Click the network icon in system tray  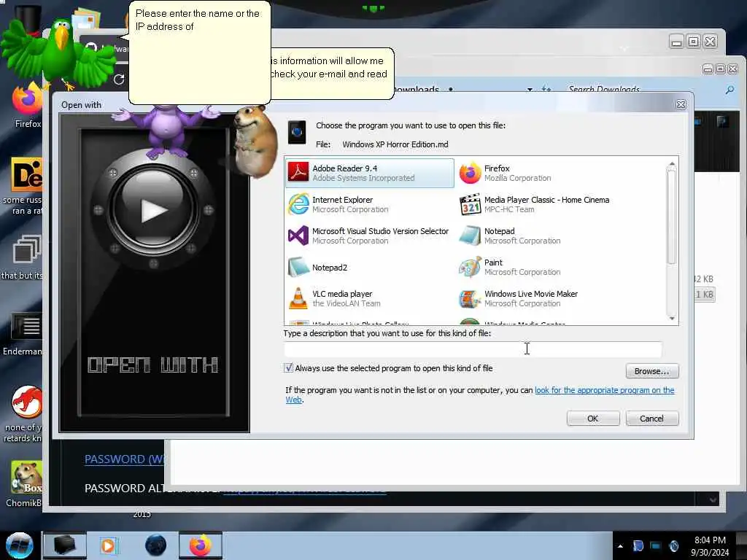pos(656,545)
